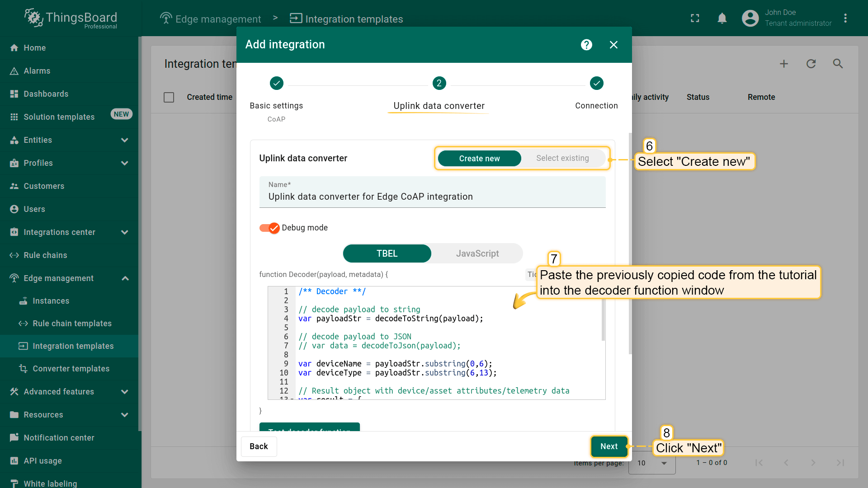Click the Back button

(x=259, y=446)
